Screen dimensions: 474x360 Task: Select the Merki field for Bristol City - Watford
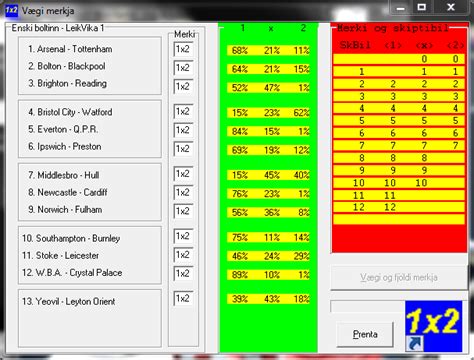[183, 112]
